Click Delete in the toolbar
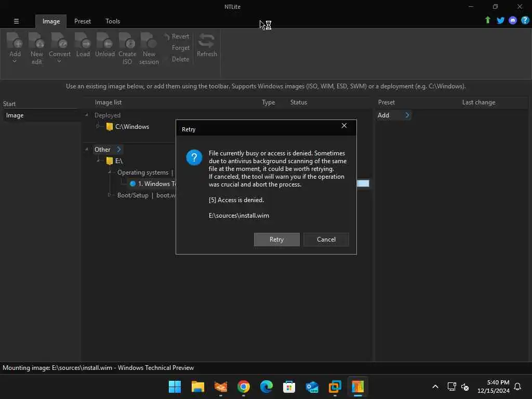The height and width of the screenshot is (399, 532). pos(180,59)
